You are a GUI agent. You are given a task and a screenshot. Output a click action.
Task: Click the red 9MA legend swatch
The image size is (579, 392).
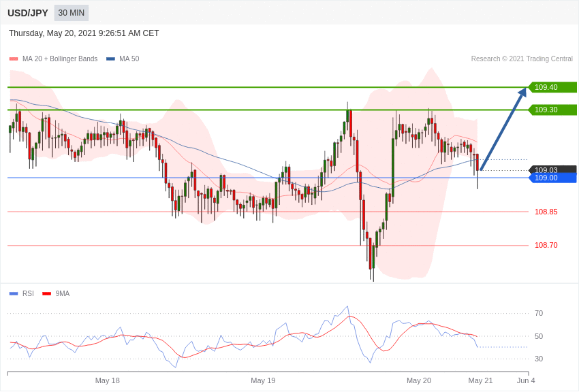[46, 293]
